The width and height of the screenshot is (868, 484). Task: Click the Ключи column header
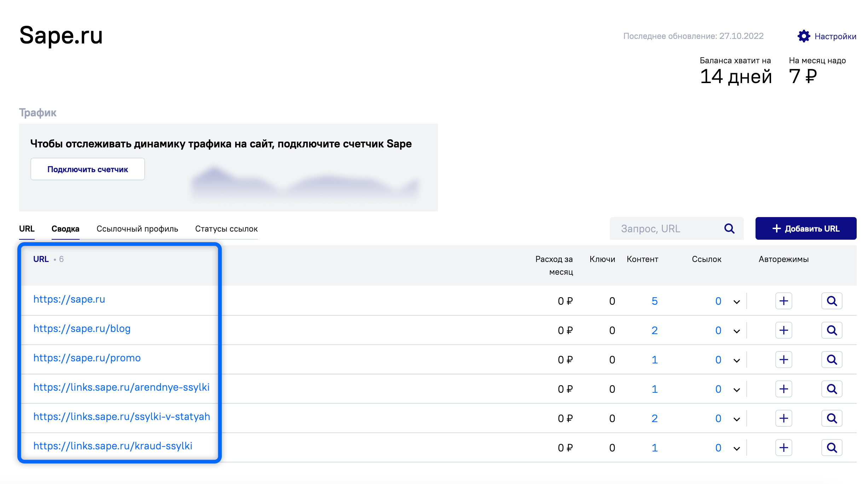602,259
